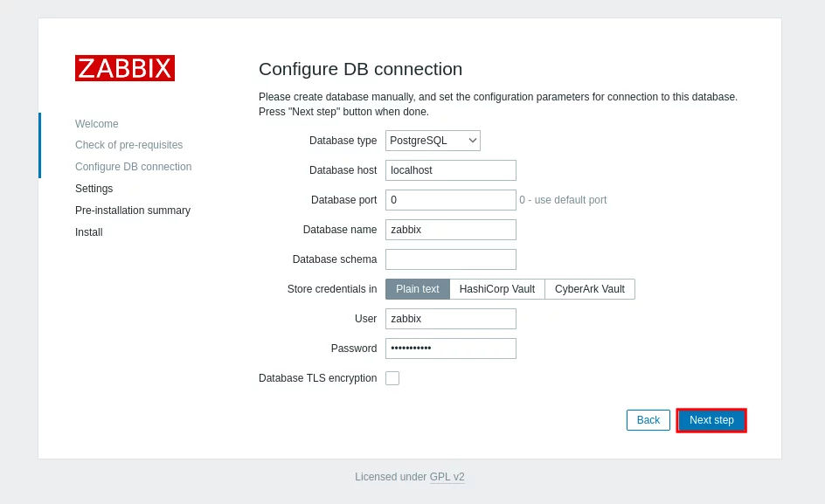Select the Database name input
825x504 pixels.
point(450,230)
